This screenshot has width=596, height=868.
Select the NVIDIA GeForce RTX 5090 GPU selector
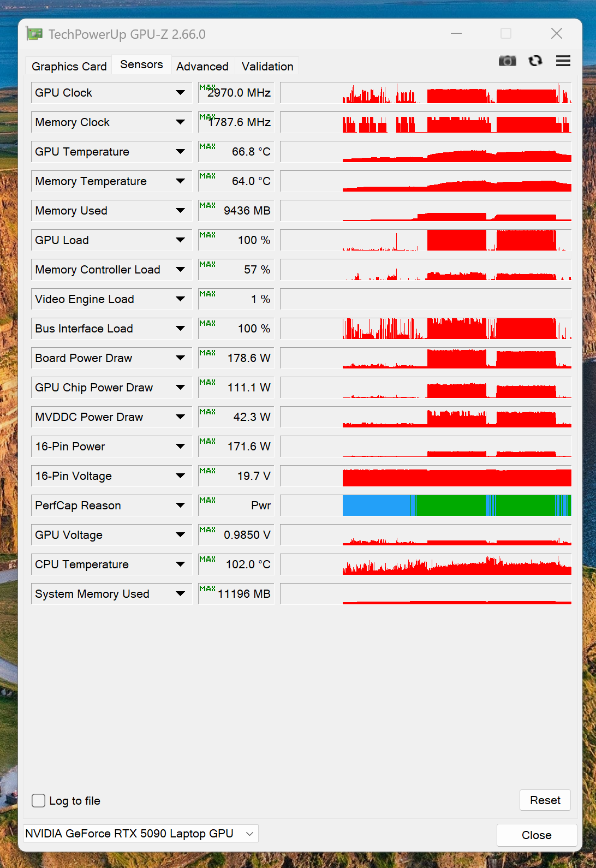[x=140, y=834]
